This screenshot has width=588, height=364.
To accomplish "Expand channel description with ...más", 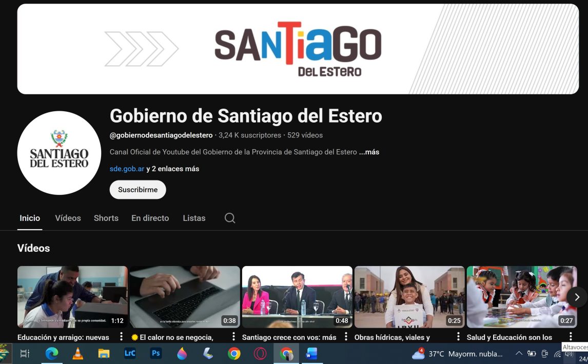I will [369, 152].
